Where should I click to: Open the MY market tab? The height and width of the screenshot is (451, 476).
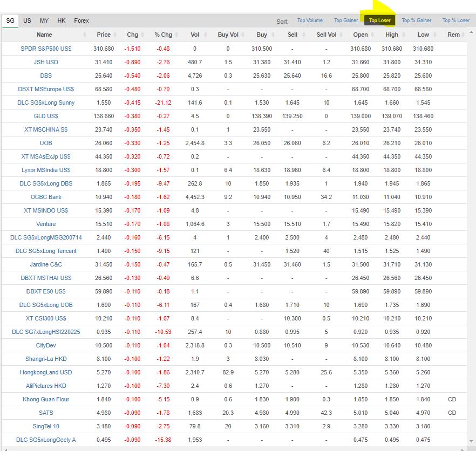tap(44, 20)
